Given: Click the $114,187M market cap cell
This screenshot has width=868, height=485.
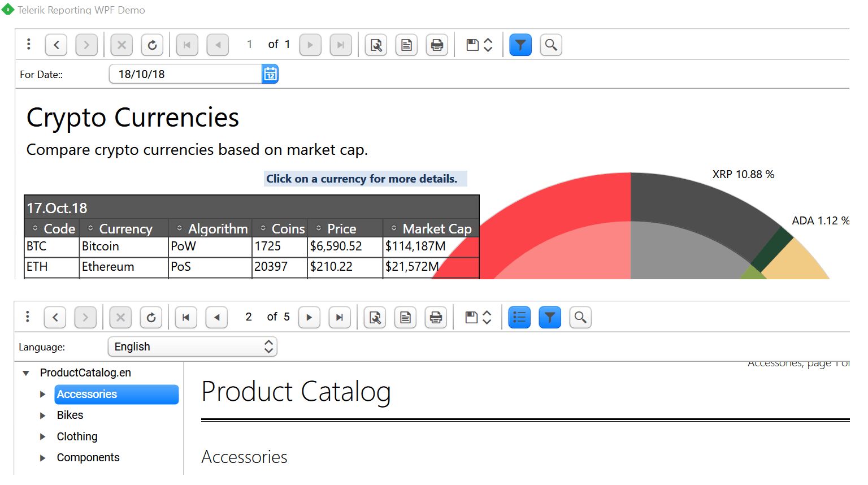Looking at the screenshot, I should (x=431, y=246).
